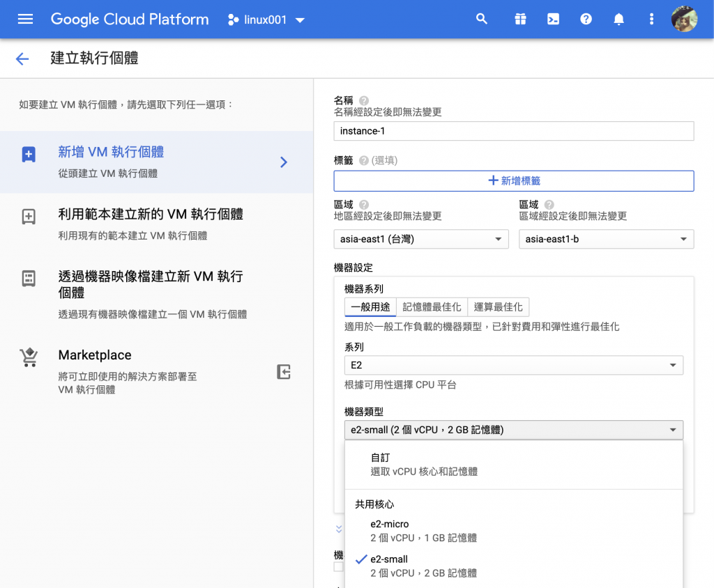
Task: Click the user account avatar
Action: 685,19
